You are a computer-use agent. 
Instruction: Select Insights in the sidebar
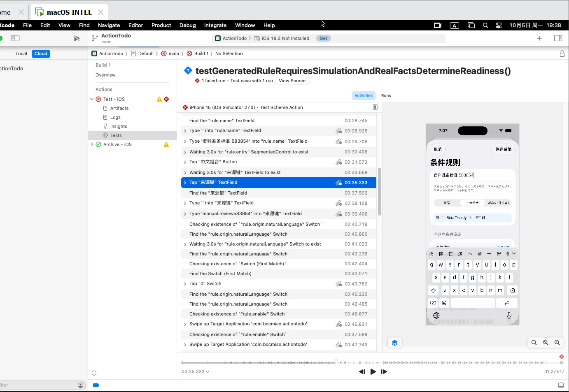tap(119, 126)
